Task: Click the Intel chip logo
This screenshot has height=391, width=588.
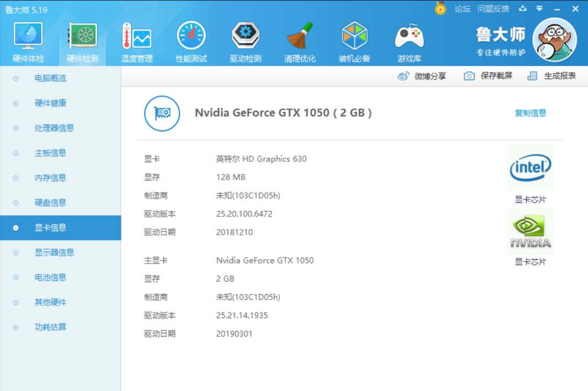Action: 530,168
